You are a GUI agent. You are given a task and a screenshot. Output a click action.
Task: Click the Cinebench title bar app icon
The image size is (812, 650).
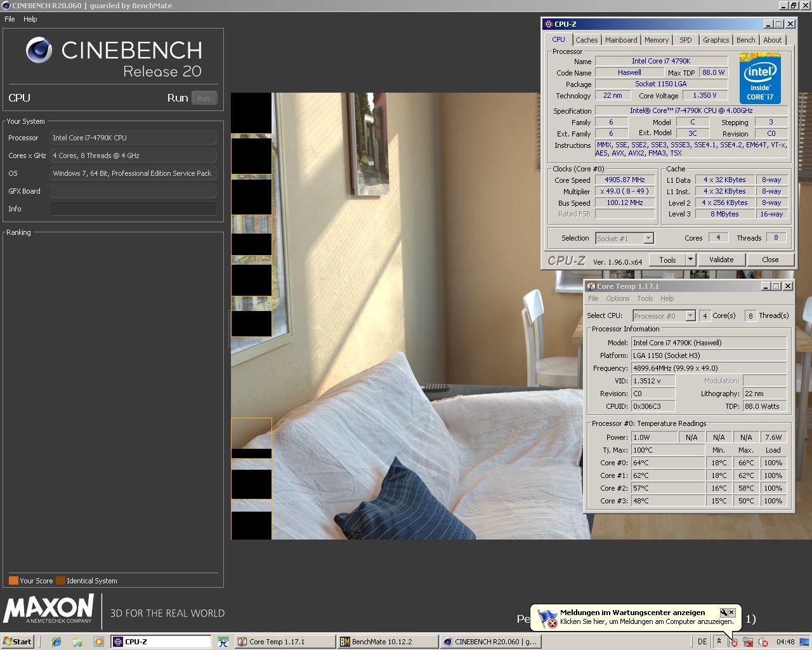tap(6, 6)
